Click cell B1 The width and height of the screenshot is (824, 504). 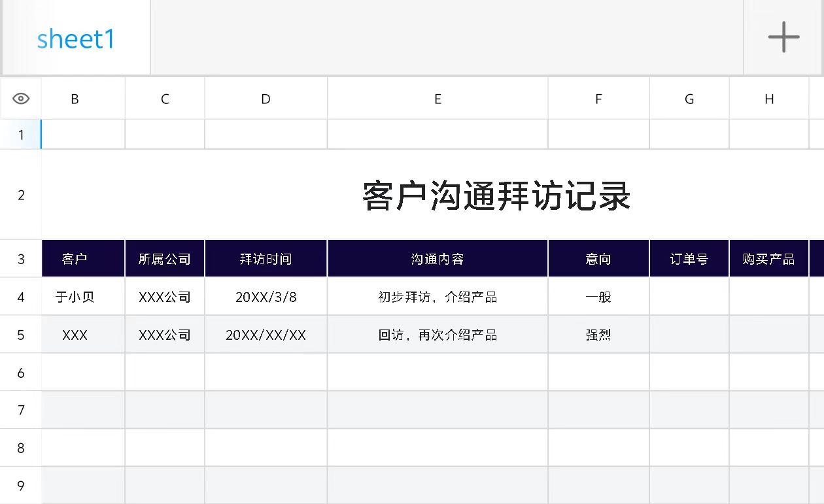83,135
